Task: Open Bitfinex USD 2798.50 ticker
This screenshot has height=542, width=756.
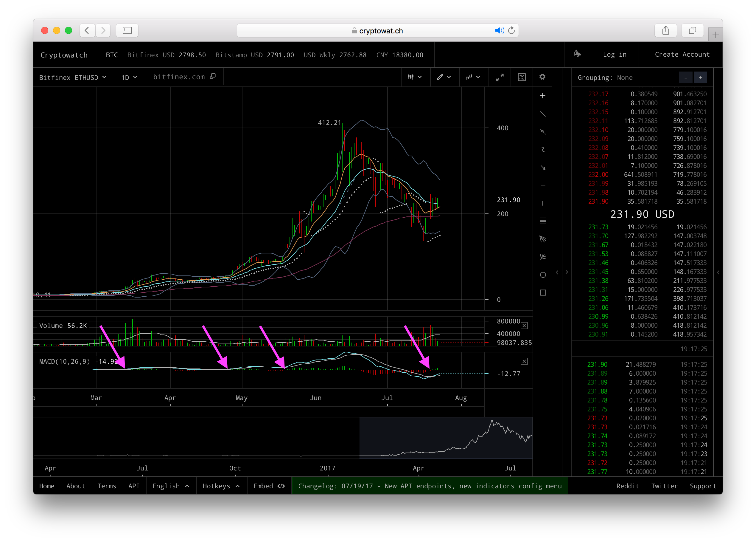Action: tap(167, 55)
